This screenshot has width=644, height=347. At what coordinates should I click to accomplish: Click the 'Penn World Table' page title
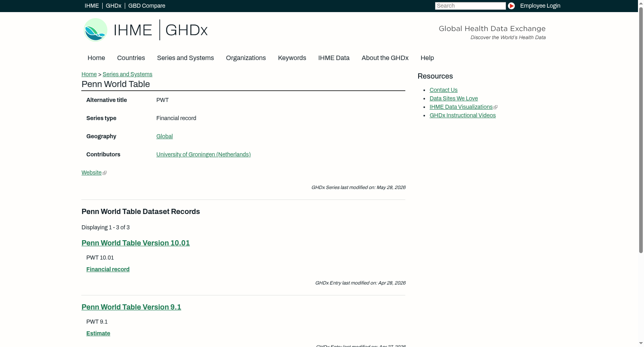(116, 84)
